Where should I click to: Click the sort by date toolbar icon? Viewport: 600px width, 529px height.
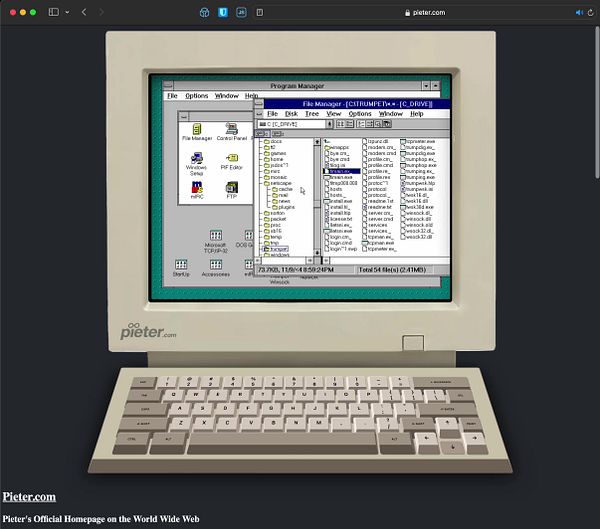387,124
